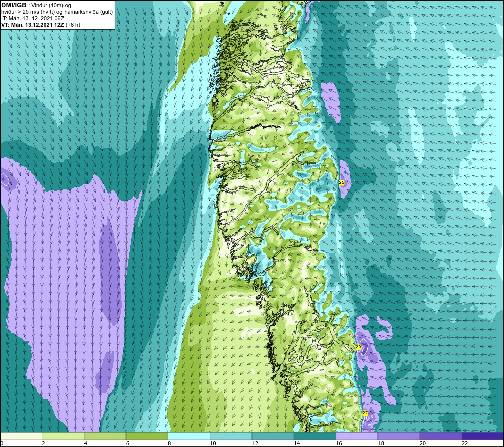Click the legend tick label 18
504x447 pixels.
point(381,443)
